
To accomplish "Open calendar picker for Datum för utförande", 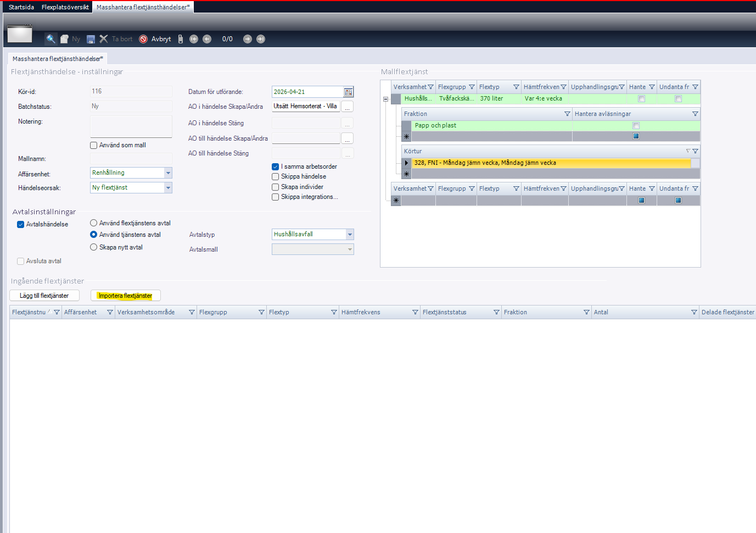I will pyautogui.click(x=348, y=92).
